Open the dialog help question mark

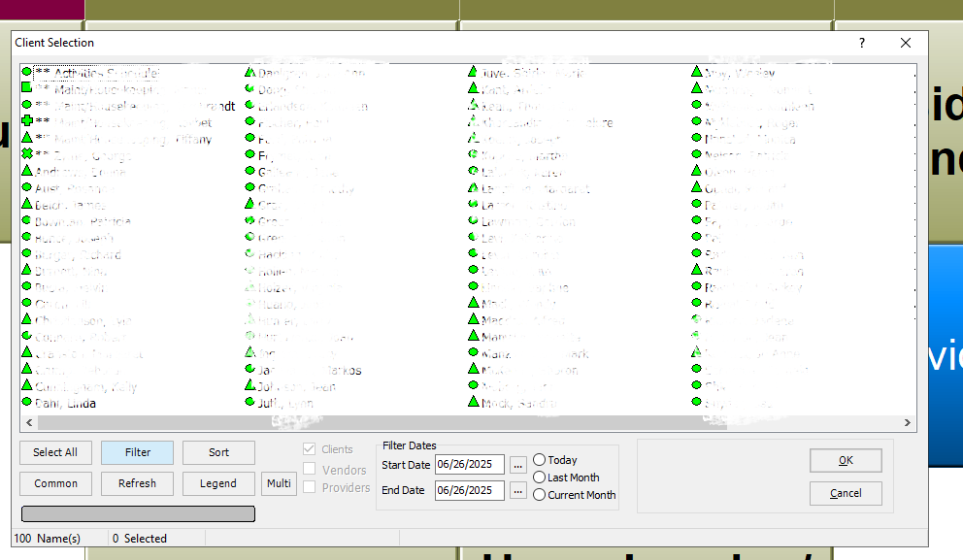tap(862, 43)
